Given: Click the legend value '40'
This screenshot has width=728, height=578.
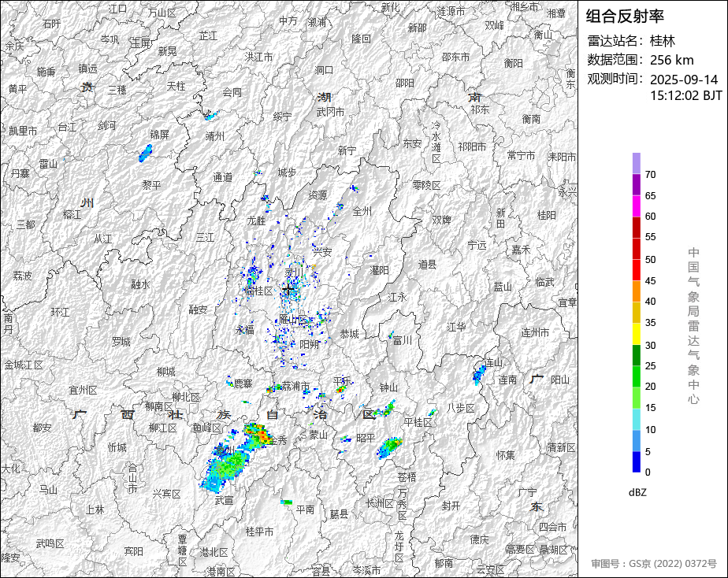Looking at the screenshot, I should click(x=650, y=302).
